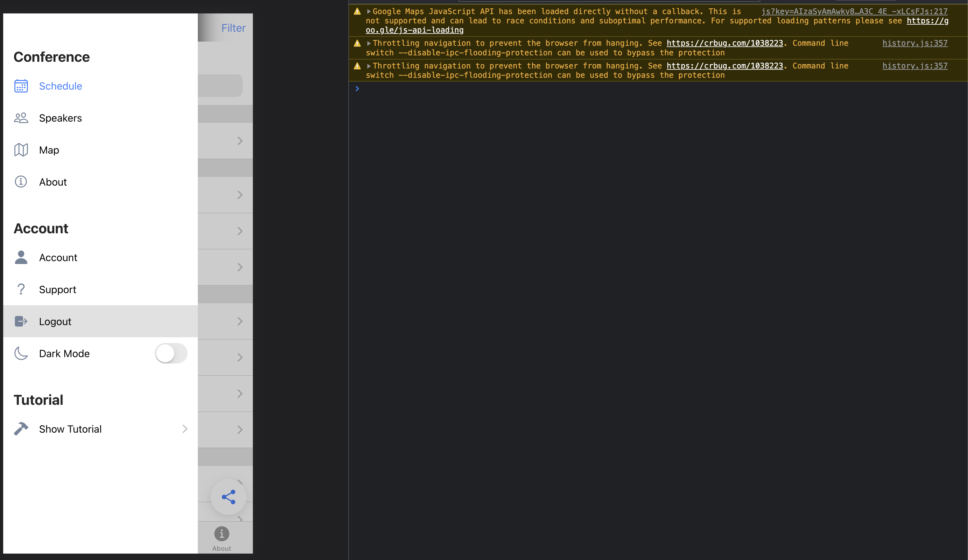The image size is (968, 560).
Task: Click the Show Tutorial hammer icon
Action: click(x=21, y=429)
